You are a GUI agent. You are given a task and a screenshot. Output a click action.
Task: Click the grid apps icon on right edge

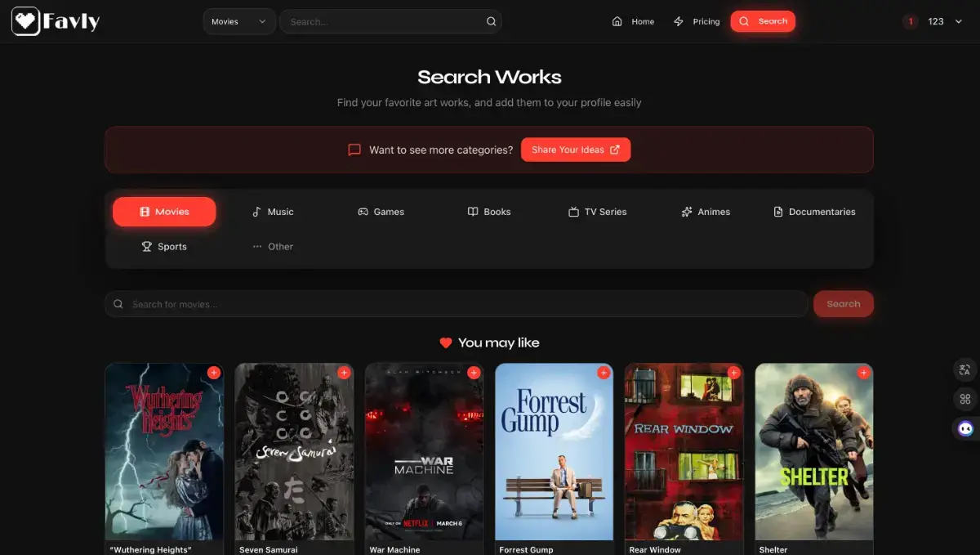[x=965, y=399]
